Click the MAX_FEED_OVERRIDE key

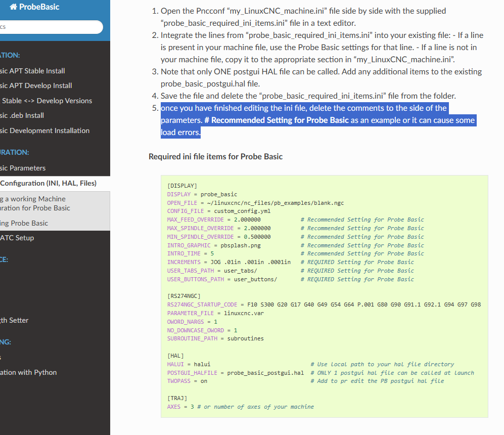click(195, 220)
